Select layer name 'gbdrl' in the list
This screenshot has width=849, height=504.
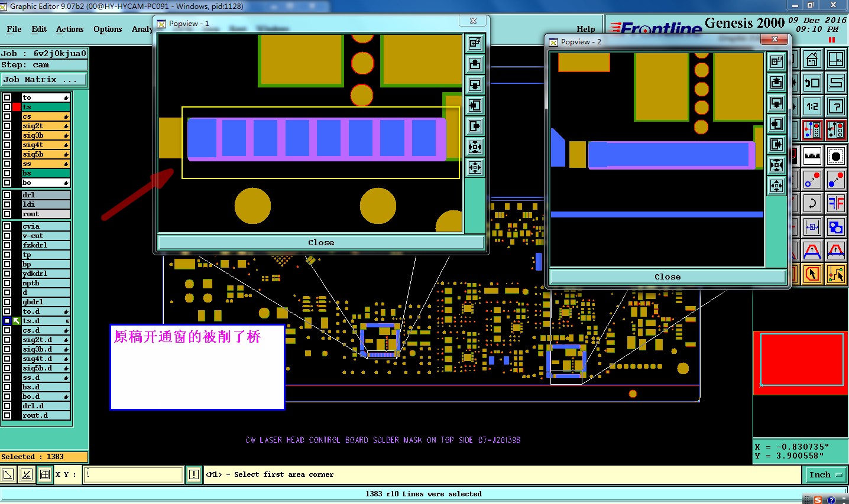pyautogui.click(x=46, y=302)
